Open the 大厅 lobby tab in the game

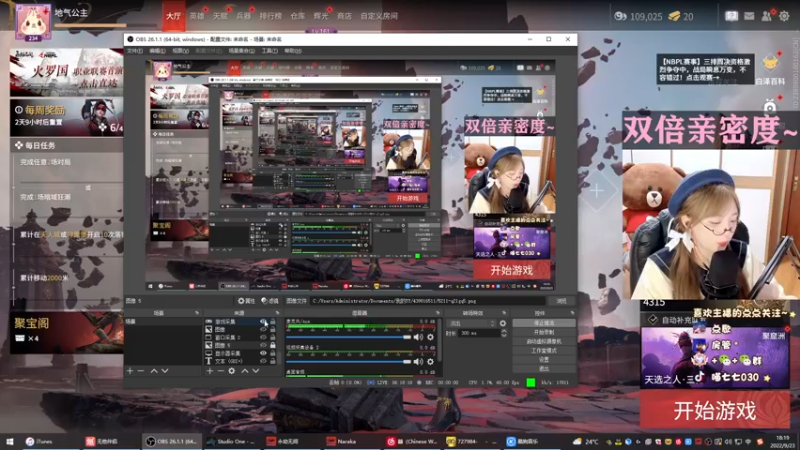coord(173,16)
